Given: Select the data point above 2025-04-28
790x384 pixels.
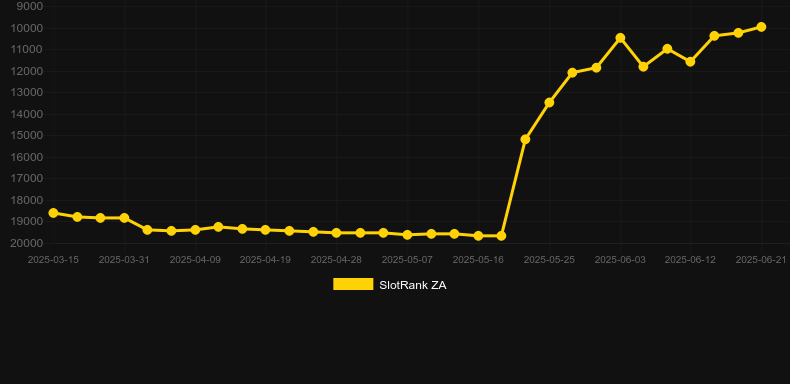Looking at the screenshot, I should 337,233.
